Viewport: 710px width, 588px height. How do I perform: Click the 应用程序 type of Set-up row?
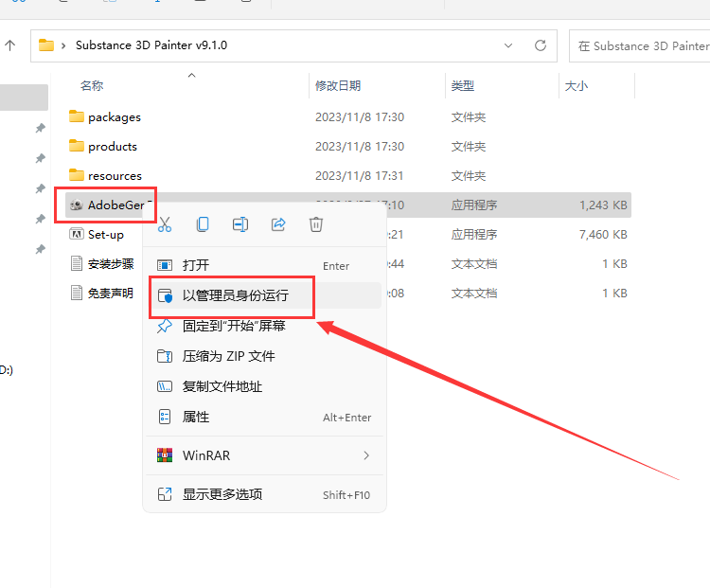tap(473, 235)
